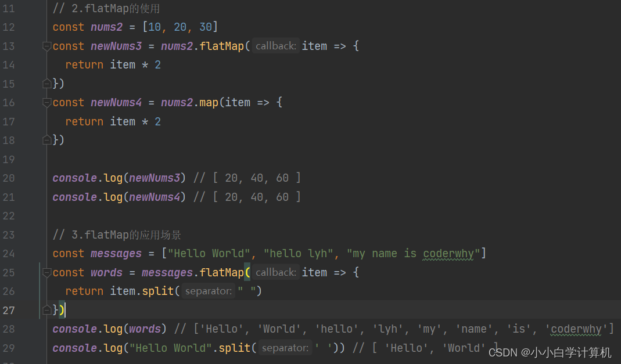Click the output comment on line 28
621x364 pixels.
pos(394,329)
